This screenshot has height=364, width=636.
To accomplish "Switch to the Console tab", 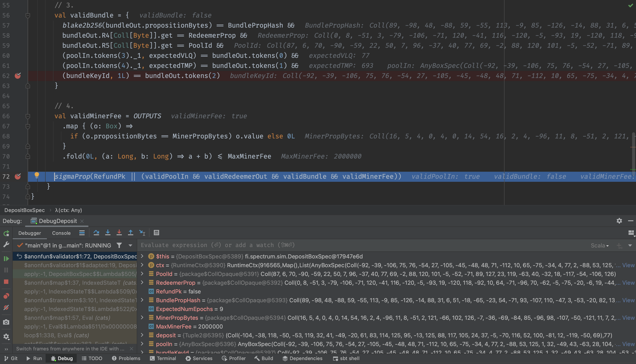I will click(61, 233).
